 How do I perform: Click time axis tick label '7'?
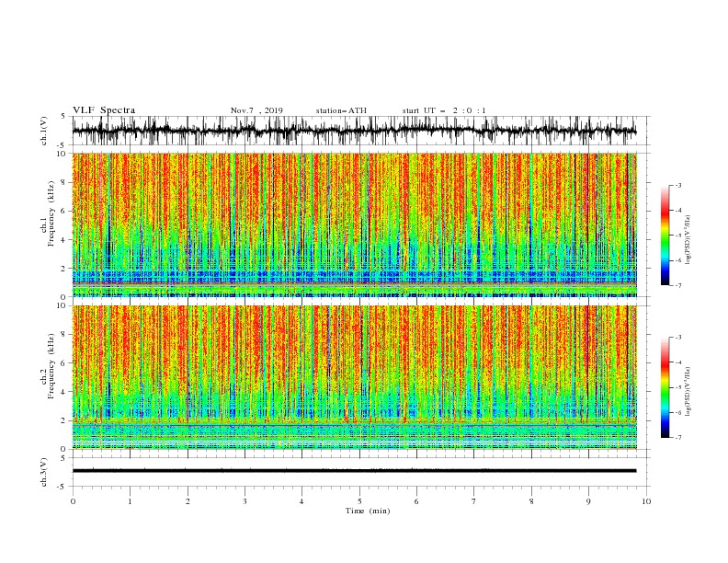[x=474, y=501]
